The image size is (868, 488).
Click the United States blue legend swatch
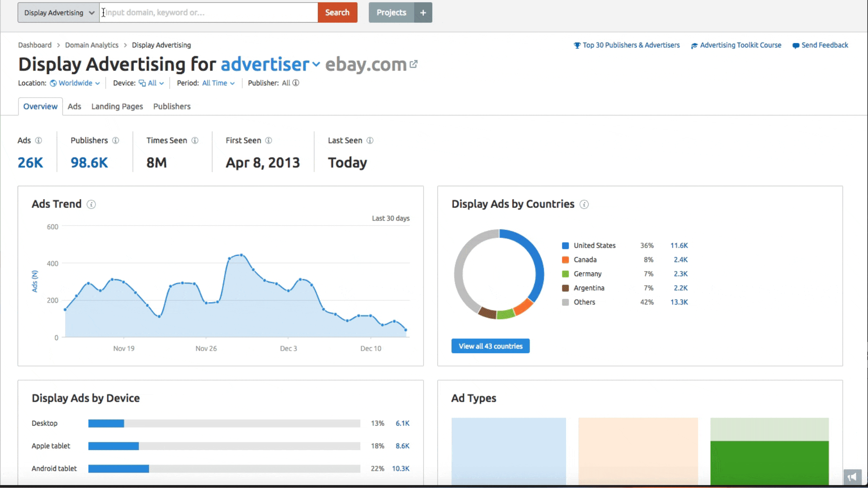click(x=565, y=246)
